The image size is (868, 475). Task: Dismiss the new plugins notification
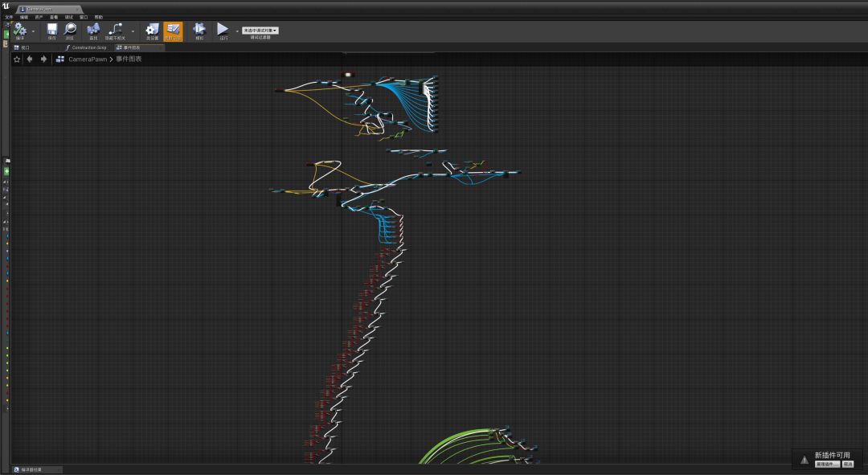[848, 465]
